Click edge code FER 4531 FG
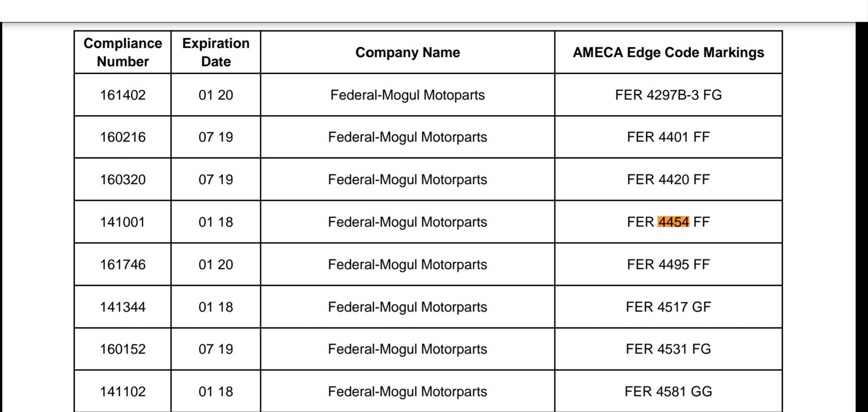The height and width of the screenshot is (412, 868). [668, 349]
